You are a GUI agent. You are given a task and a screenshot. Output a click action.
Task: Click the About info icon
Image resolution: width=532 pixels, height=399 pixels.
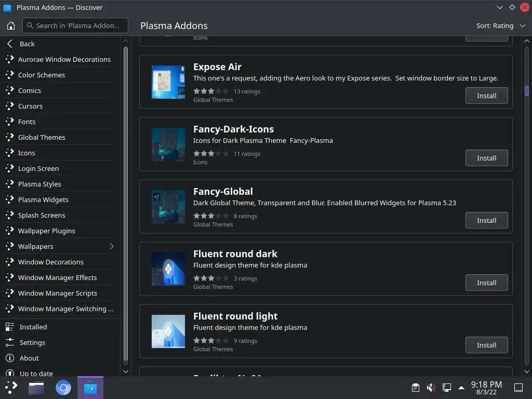click(10, 358)
